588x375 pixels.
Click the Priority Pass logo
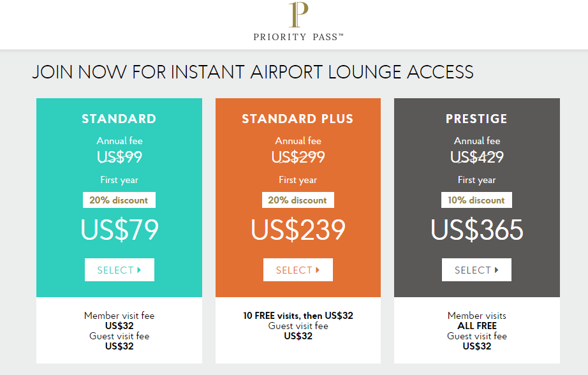tap(298, 21)
